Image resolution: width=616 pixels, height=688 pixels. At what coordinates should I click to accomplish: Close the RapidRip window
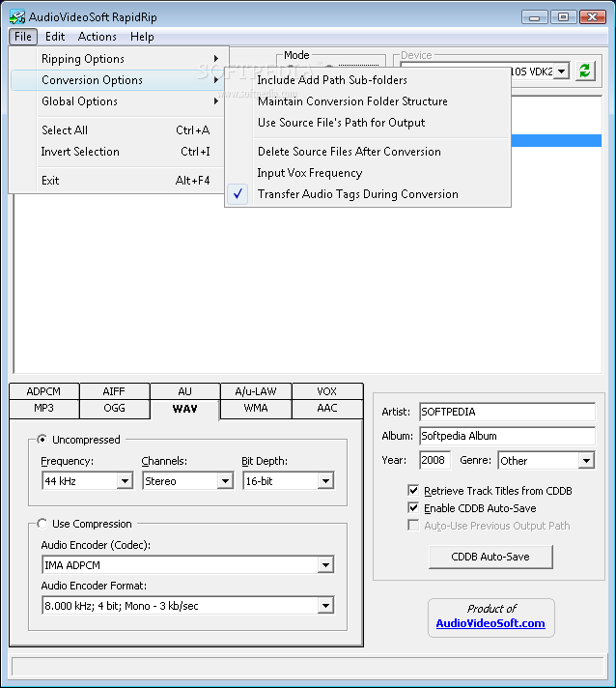tap(593, 17)
